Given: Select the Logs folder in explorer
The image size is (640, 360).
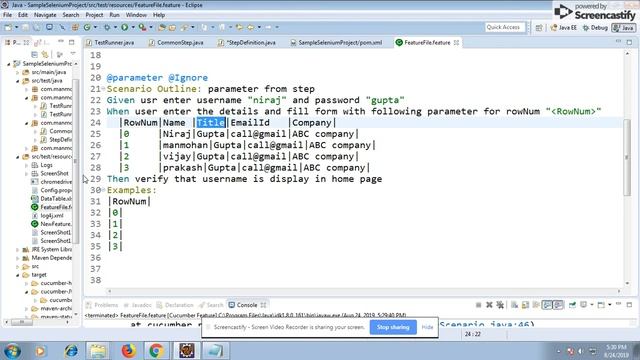Looking at the screenshot, I should (x=42, y=165).
